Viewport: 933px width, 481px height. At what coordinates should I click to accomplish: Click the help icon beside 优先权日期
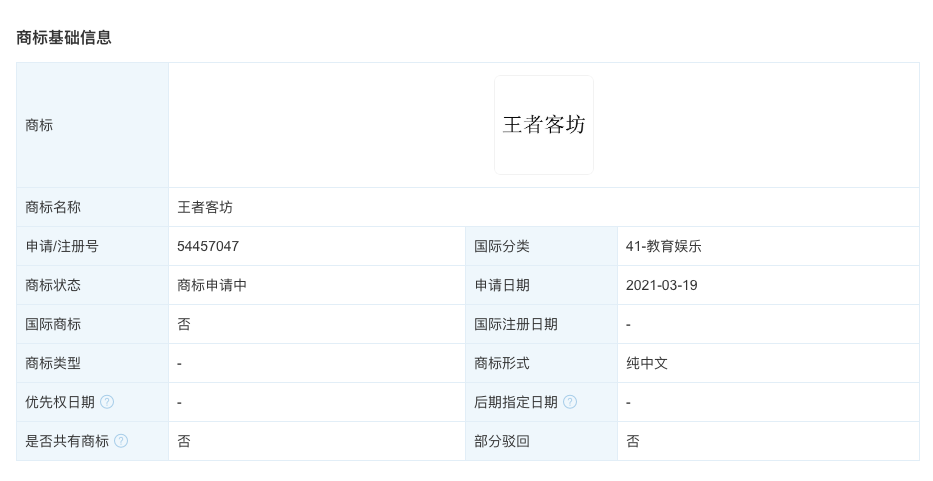(x=107, y=402)
